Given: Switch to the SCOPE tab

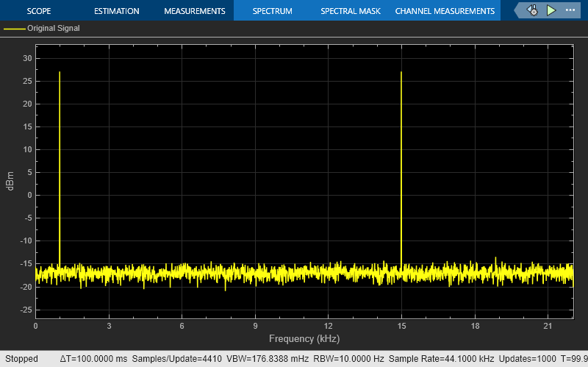Looking at the screenshot, I should [x=39, y=11].
